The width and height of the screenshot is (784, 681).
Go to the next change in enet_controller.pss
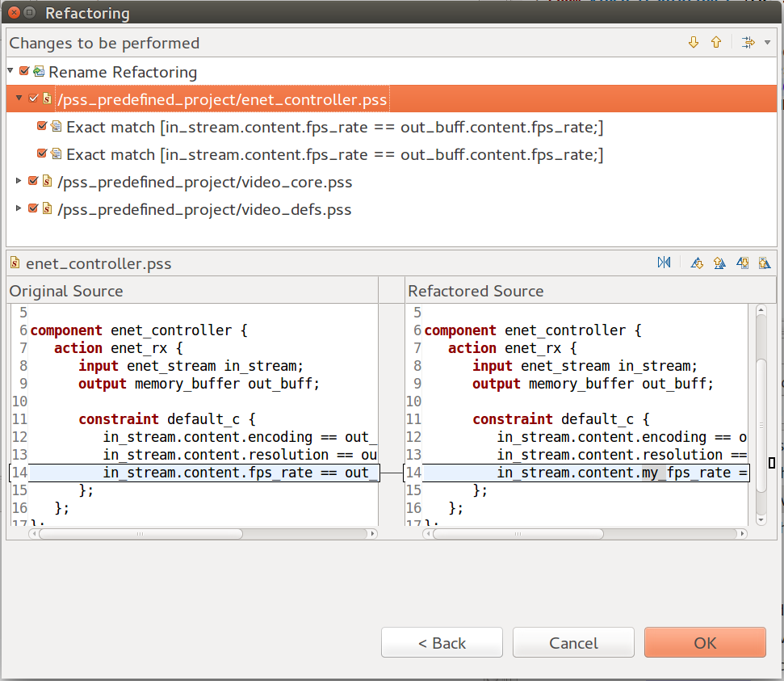tap(743, 263)
